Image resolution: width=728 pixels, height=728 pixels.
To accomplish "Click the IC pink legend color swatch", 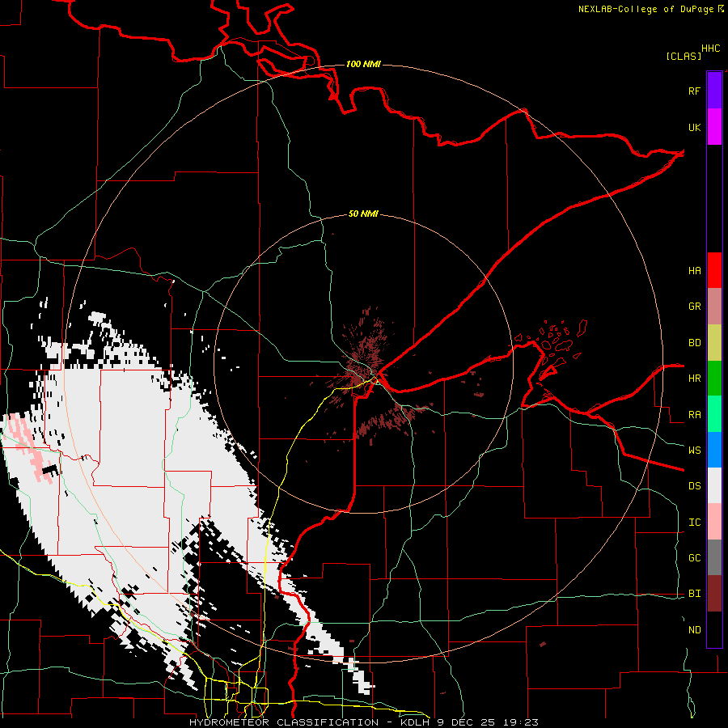I will point(714,522).
